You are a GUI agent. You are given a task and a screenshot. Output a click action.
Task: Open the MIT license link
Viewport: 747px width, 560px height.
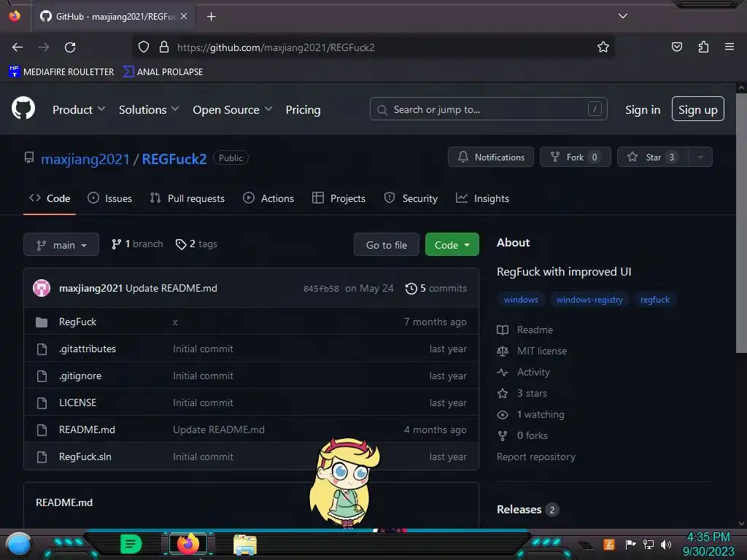[532, 351]
